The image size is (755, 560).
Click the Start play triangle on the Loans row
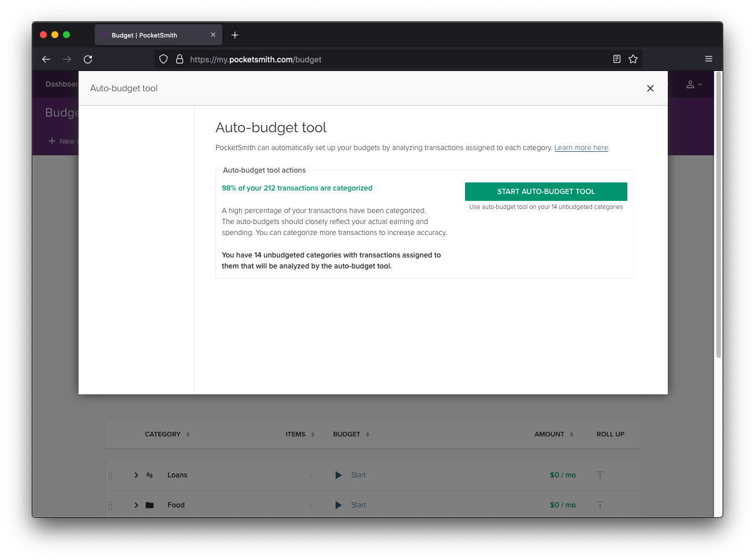[339, 475]
